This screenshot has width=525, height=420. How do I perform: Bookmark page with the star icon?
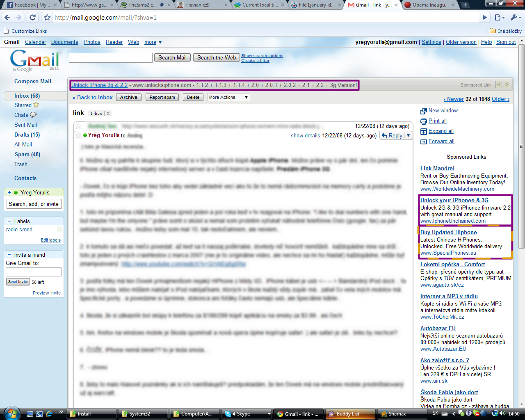point(47,18)
